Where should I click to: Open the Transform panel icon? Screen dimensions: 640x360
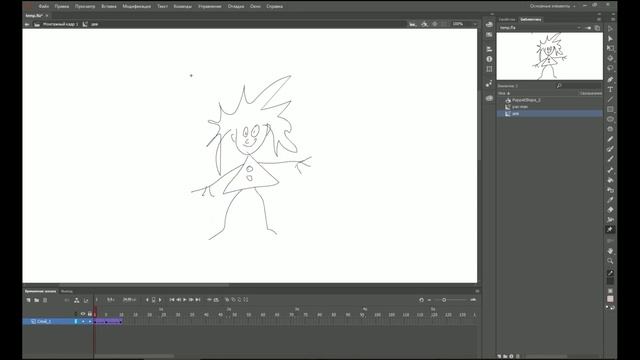489,69
